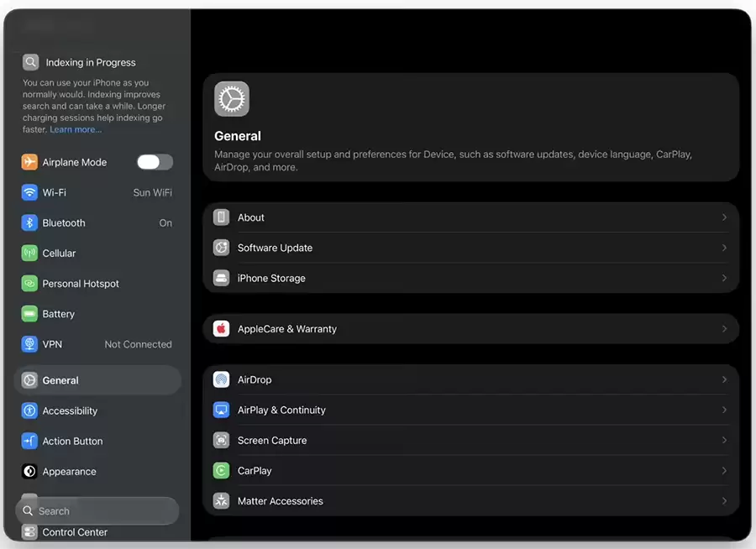Click the Matter Accessories icon

point(221,501)
